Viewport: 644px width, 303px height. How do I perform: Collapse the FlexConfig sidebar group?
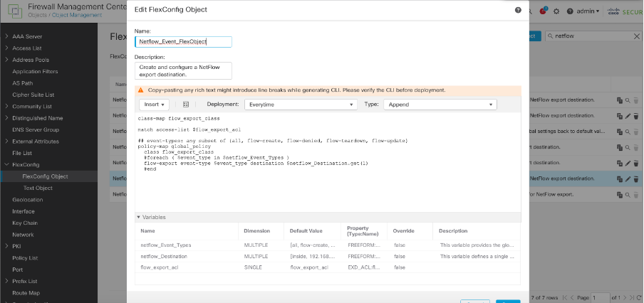(x=7, y=165)
